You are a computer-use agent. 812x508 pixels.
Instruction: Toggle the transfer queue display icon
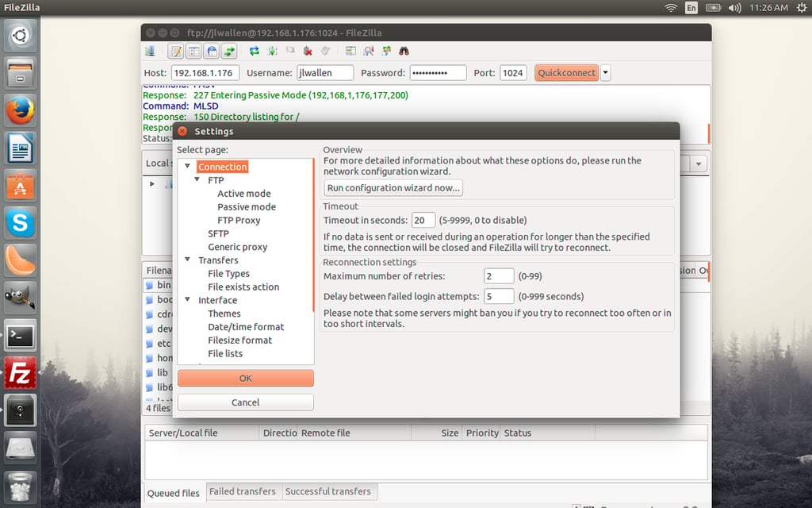[x=229, y=51]
